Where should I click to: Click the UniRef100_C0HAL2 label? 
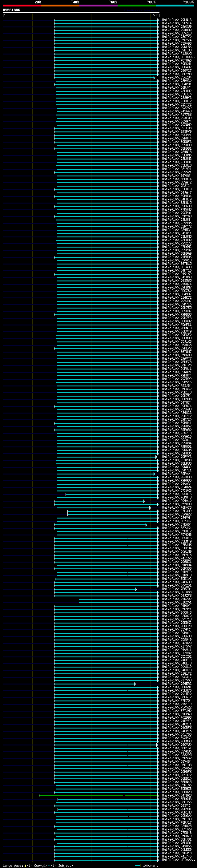(177, 633)
